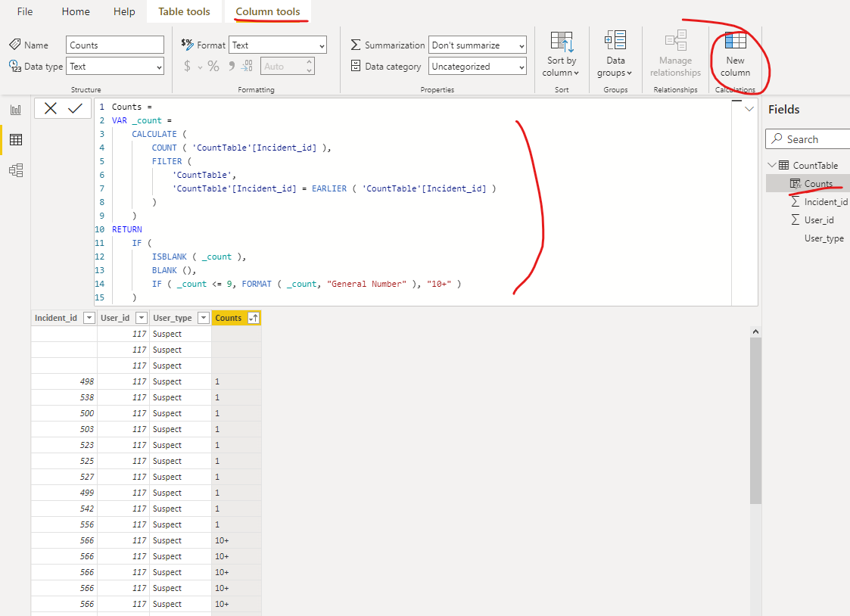Switch to the Help tab
The image size is (850, 616).
point(124,11)
